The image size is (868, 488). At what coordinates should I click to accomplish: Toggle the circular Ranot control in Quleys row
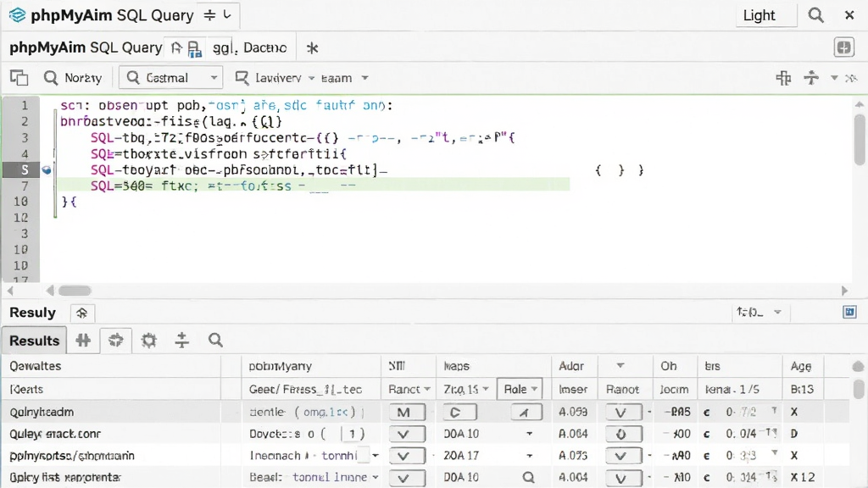pos(623,435)
